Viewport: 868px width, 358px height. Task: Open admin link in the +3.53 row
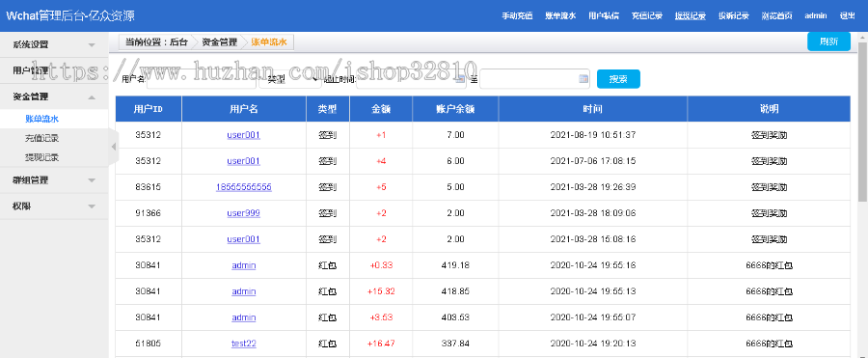tap(244, 317)
